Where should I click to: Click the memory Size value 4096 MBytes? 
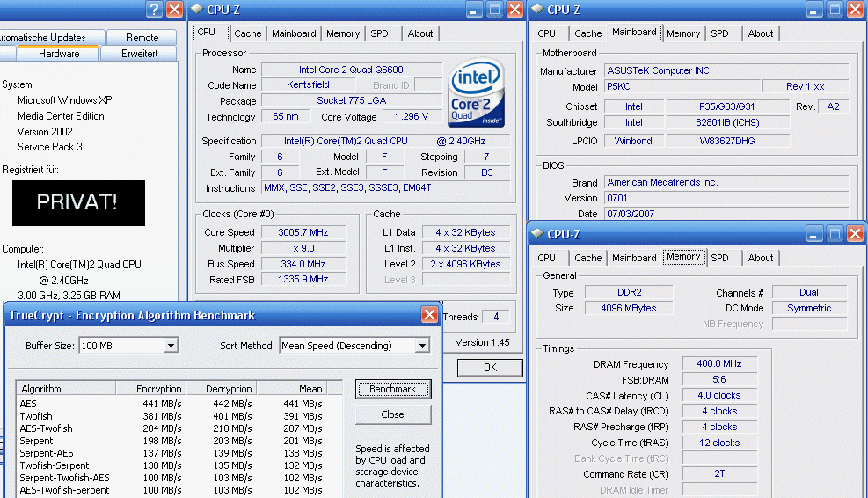pos(629,308)
